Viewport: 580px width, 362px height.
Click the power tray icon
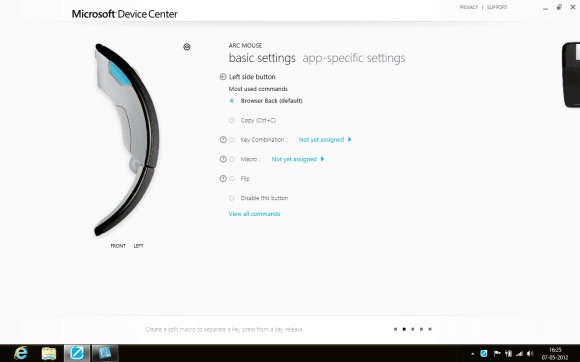509,353
